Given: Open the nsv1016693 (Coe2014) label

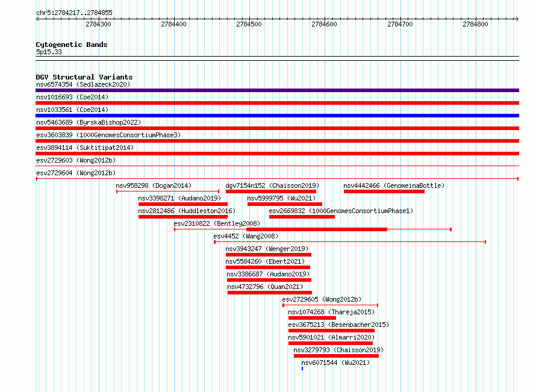Looking at the screenshot, I should click(72, 97).
